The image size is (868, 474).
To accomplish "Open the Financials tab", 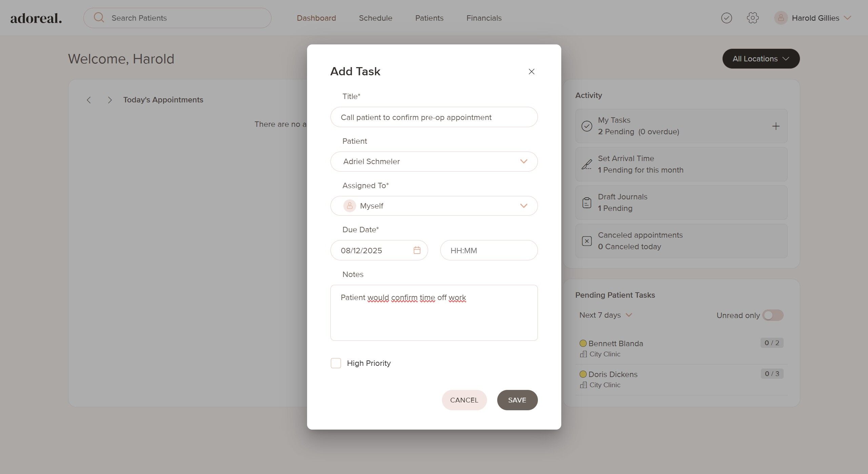I will coord(484,18).
